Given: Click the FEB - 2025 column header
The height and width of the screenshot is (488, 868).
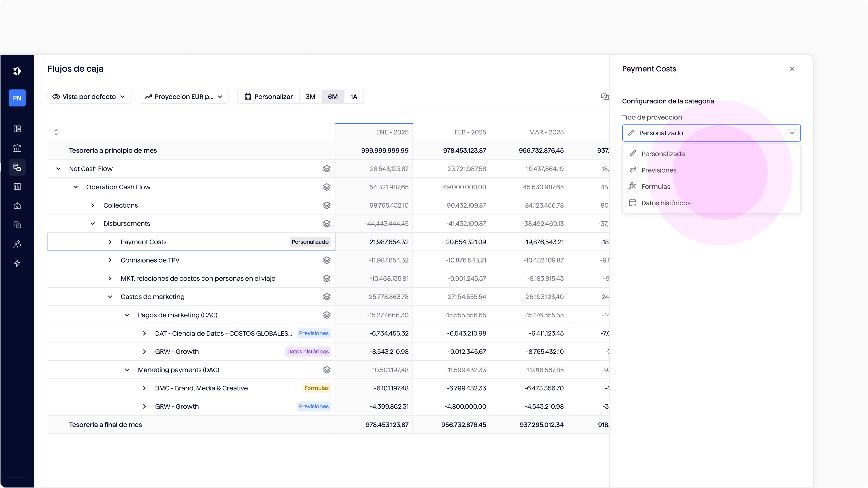Looking at the screenshot, I should coord(470,132).
